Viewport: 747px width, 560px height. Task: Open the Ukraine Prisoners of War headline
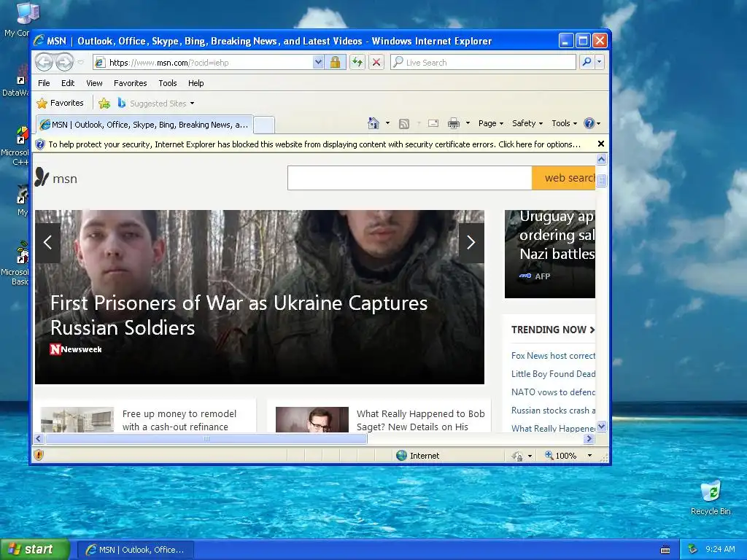239,315
